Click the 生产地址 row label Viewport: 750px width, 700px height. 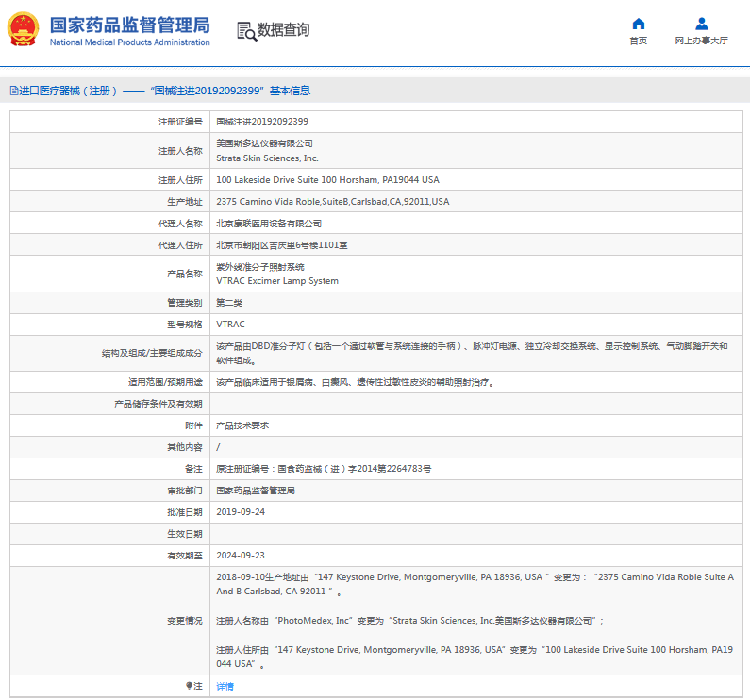185,202
